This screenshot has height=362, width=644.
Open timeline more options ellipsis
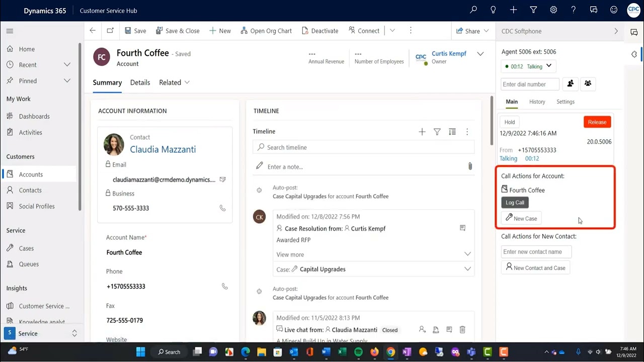pos(467,132)
